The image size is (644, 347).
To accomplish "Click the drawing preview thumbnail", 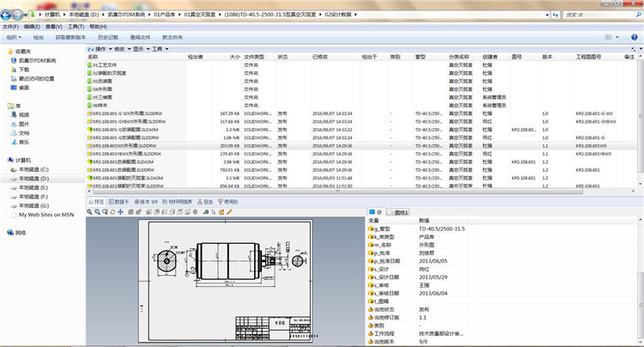I will [223, 273].
